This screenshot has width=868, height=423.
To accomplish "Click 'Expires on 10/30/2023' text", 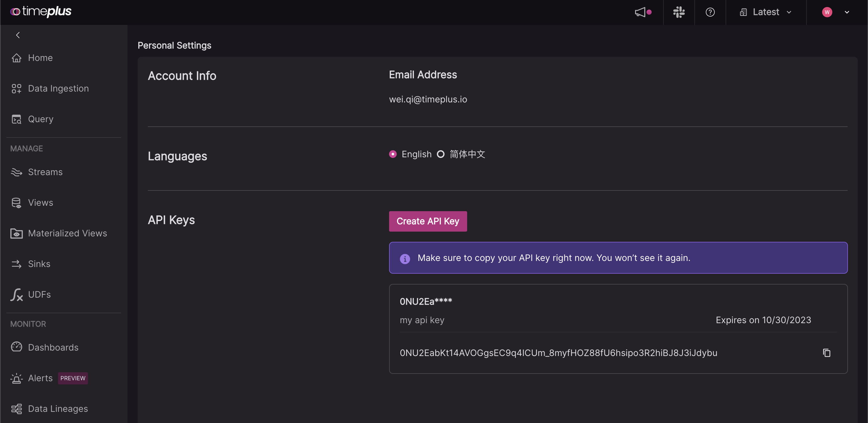I will (763, 320).
